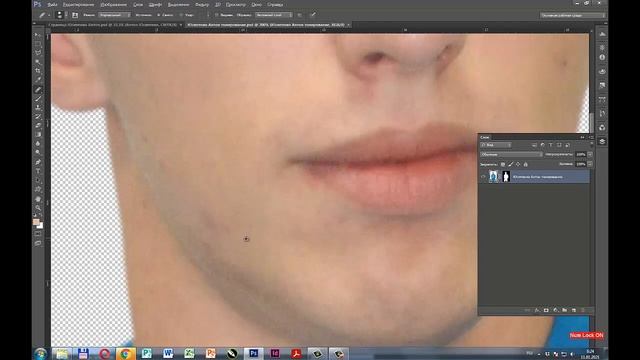
Task: Open the Фильтр menu
Action: tap(202, 4)
